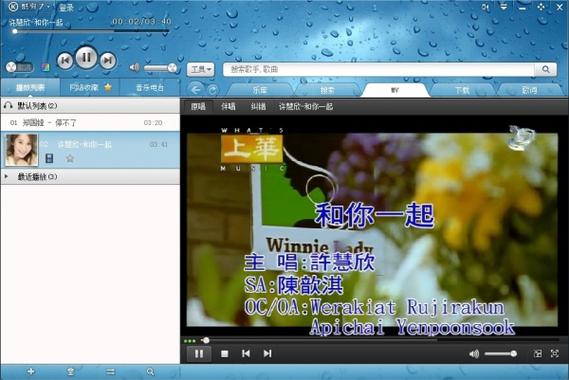
Task: Click the 登录 login link
Action: 66,7
